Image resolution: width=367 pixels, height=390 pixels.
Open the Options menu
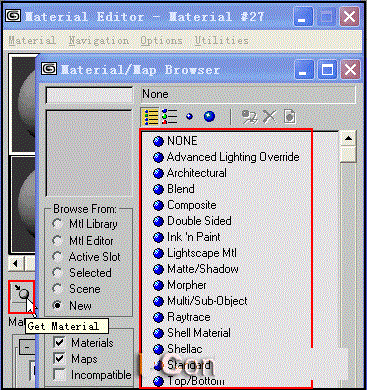point(161,41)
